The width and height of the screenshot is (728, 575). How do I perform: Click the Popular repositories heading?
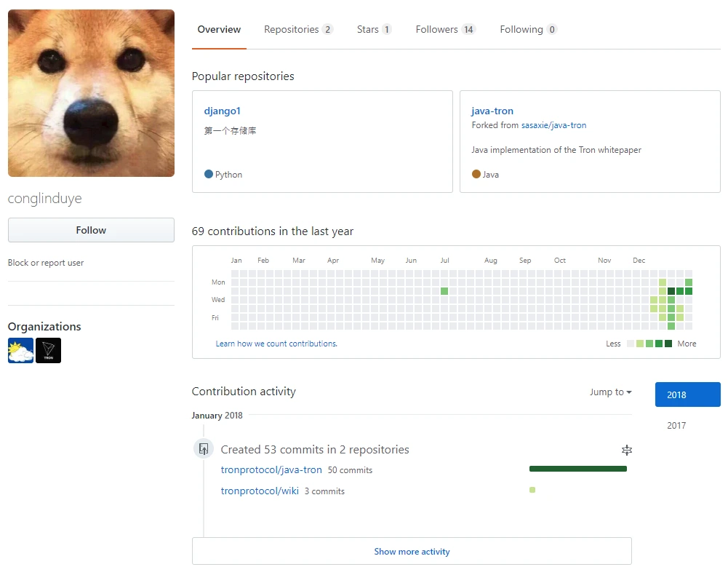point(243,76)
